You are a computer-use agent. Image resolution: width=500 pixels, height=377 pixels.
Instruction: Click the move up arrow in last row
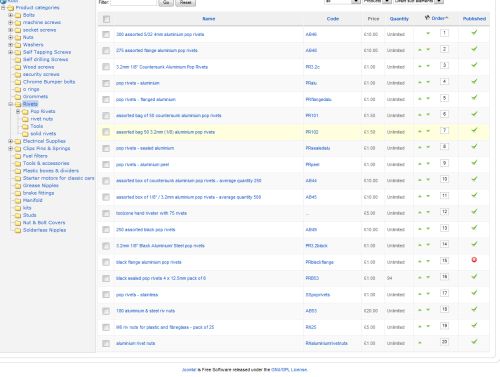tap(420, 343)
